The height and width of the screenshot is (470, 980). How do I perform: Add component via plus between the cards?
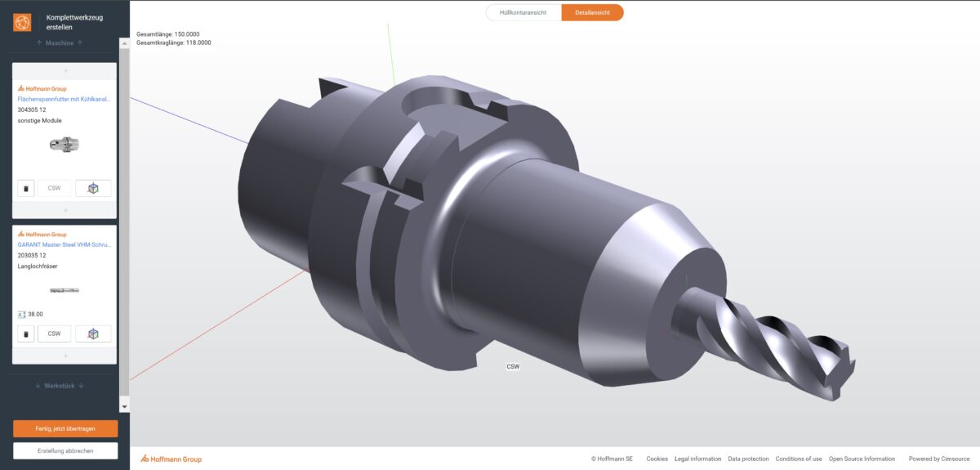[65, 210]
